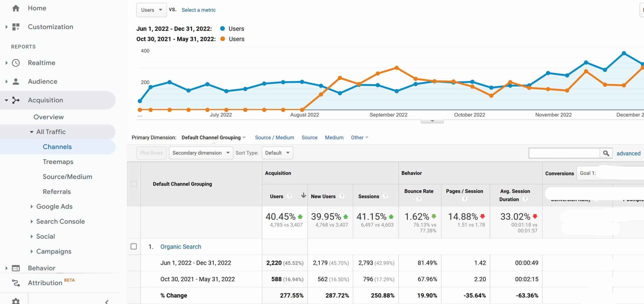
Task: Click the Pages / Session help icon
Action: coord(464,199)
